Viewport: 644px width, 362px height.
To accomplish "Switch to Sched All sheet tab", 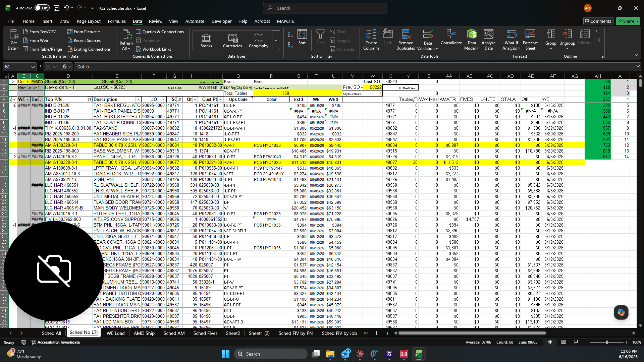I will click(x=51, y=333).
